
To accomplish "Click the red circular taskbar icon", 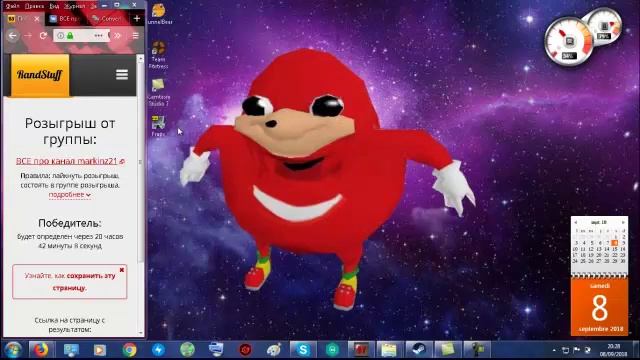I will [245, 350].
